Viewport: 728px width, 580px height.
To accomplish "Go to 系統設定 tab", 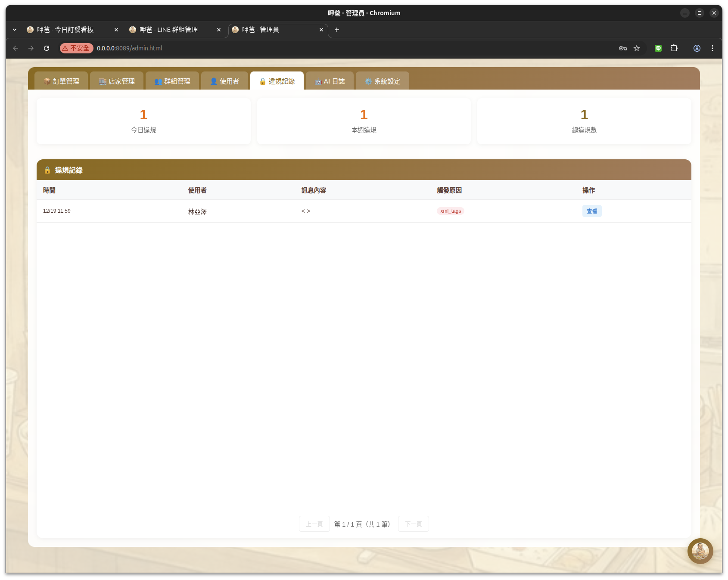I will (383, 81).
